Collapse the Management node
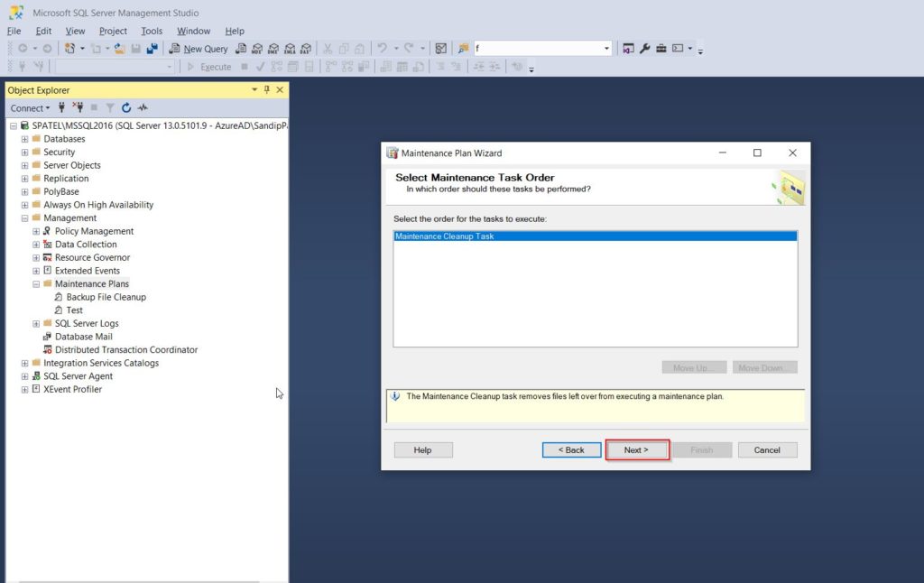Image resolution: width=924 pixels, height=583 pixels. point(24,218)
